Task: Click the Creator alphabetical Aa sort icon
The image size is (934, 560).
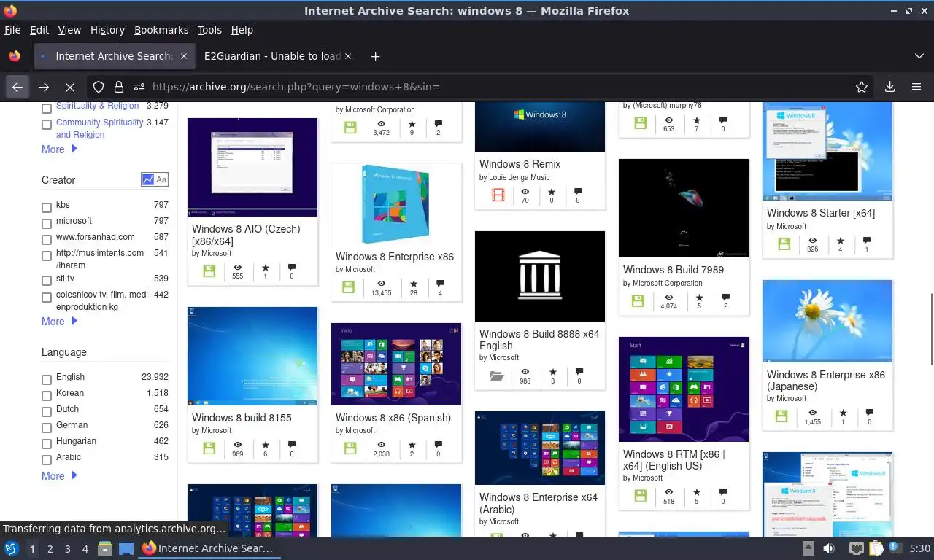Action: coord(161,179)
